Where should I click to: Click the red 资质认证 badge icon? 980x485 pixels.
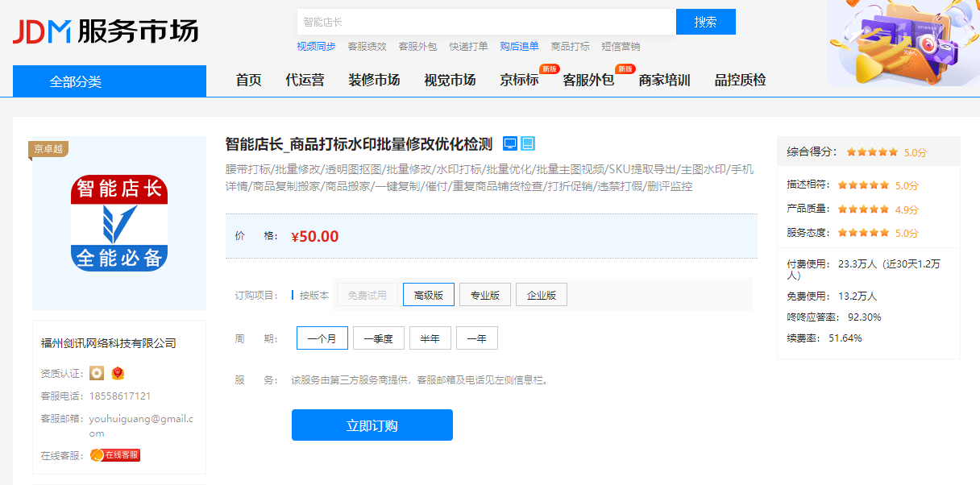(118, 373)
